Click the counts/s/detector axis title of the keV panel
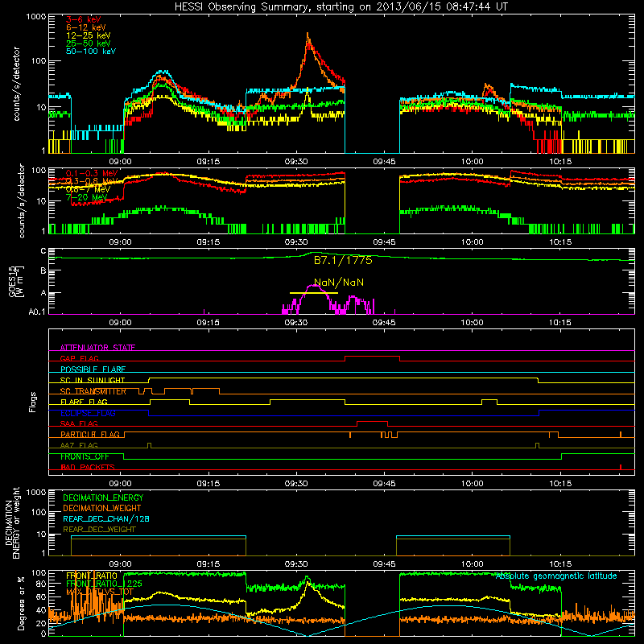644x644 pixels. 17,84
